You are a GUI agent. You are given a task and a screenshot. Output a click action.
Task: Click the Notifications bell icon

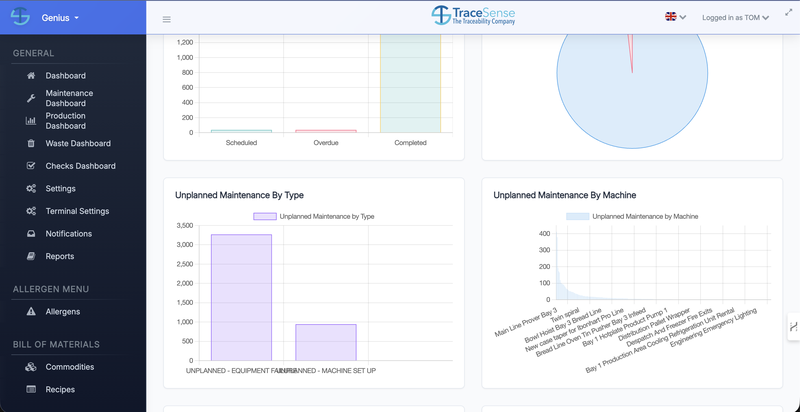[31, 234]
